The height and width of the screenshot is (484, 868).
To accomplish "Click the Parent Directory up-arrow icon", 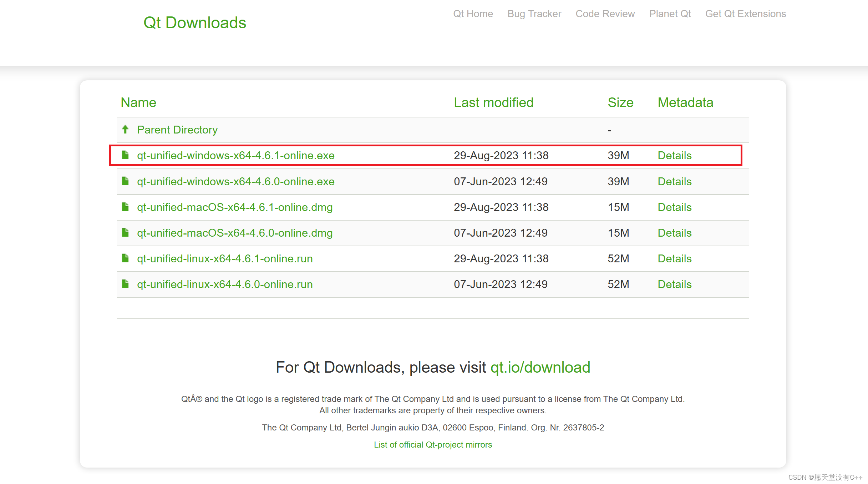I will tap(125, 129).
